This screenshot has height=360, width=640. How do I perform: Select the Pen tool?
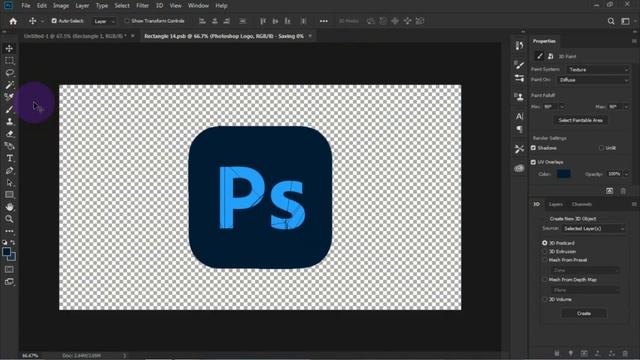point(9,171)
